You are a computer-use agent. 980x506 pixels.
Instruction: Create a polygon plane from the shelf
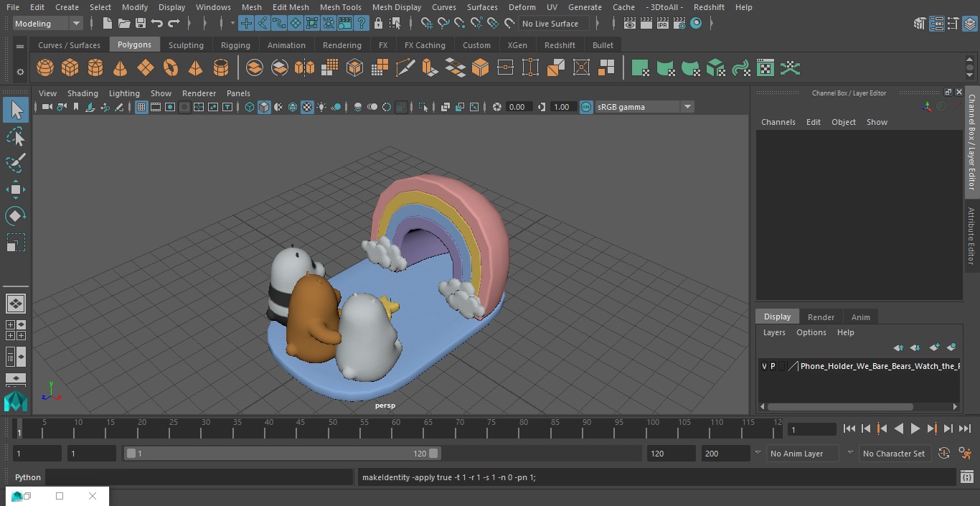pyautogui.click(x=146, y=68)
